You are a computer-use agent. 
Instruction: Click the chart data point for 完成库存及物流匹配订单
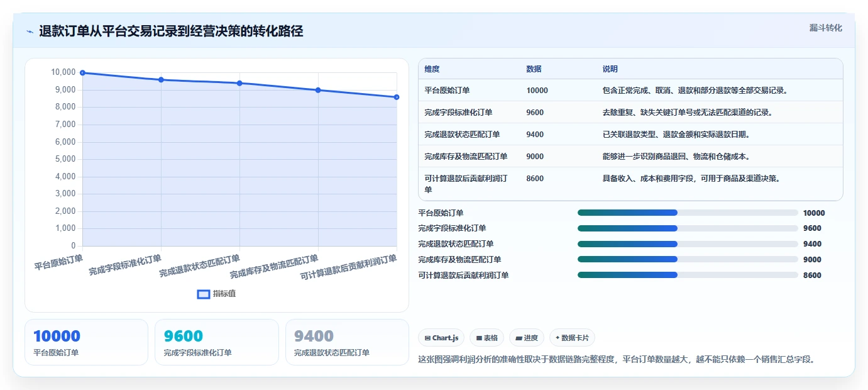point(318,90)
